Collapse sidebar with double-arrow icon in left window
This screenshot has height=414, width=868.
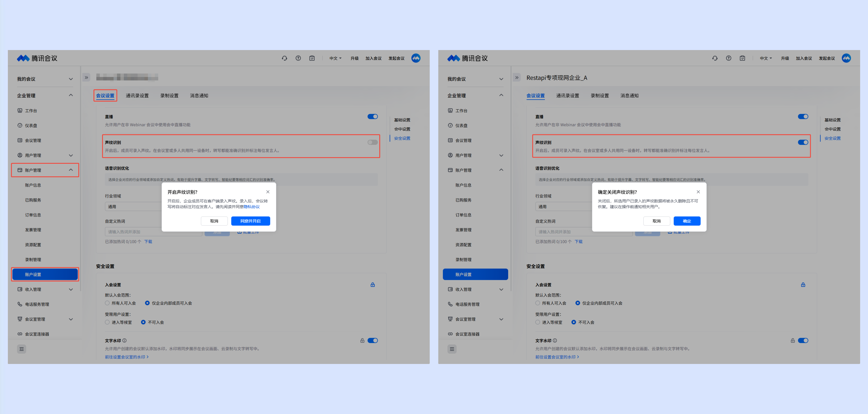point(87,77)
